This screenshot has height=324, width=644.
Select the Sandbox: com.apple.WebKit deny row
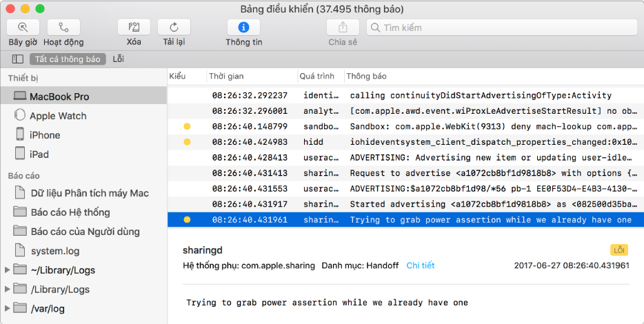405,126
